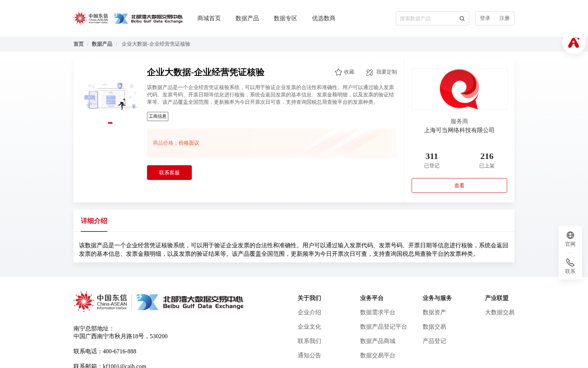Click the 注册 link
This screenshot has width=588, height=368.
point(505,18)
